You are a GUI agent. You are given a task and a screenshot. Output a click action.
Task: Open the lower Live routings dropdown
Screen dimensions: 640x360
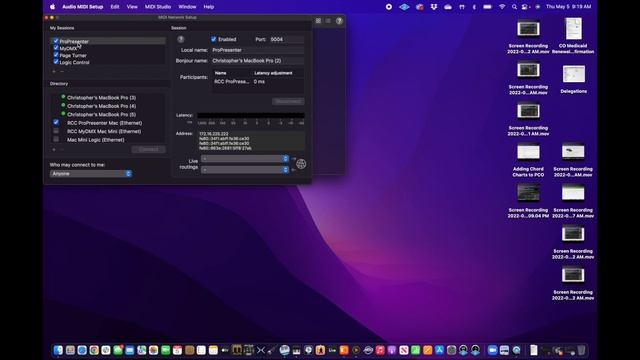[x=245, y=169]
